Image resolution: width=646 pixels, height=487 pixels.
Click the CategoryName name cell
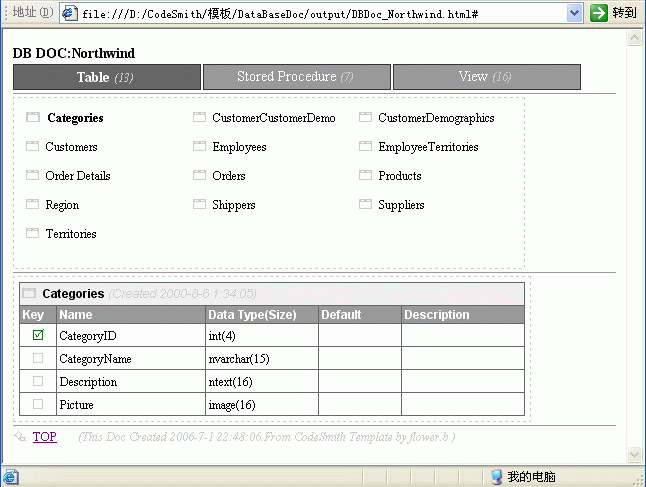131,358
